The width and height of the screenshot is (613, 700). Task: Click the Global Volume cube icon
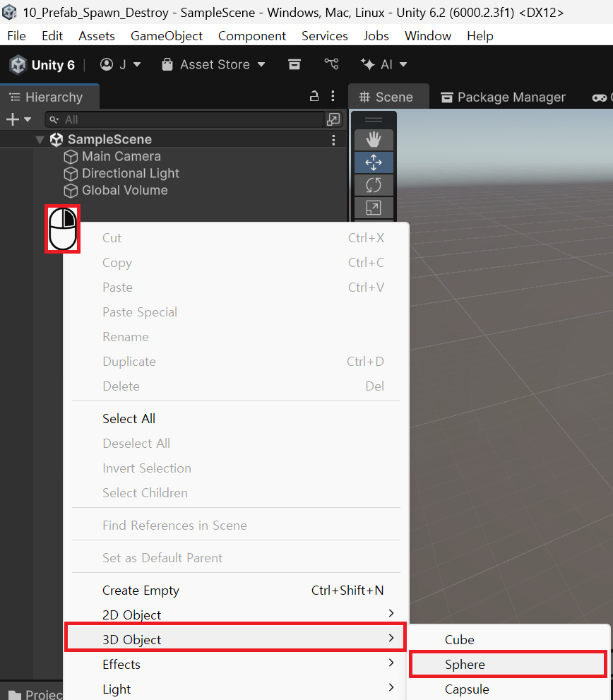71,191
